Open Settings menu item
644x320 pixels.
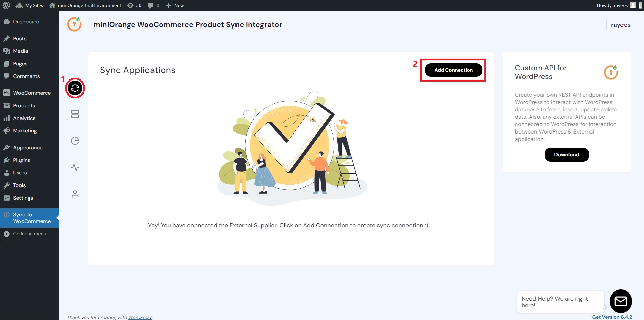point(30,198)
